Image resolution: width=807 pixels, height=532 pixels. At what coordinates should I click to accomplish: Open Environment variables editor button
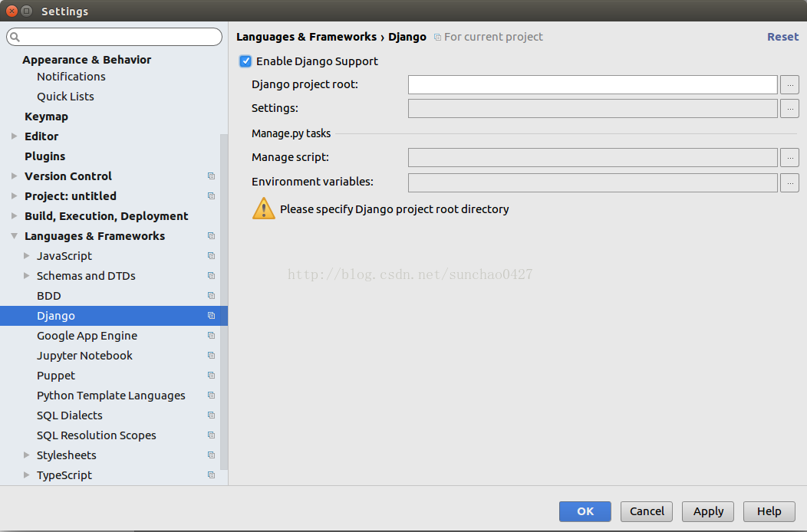click(x=789, y=182)
